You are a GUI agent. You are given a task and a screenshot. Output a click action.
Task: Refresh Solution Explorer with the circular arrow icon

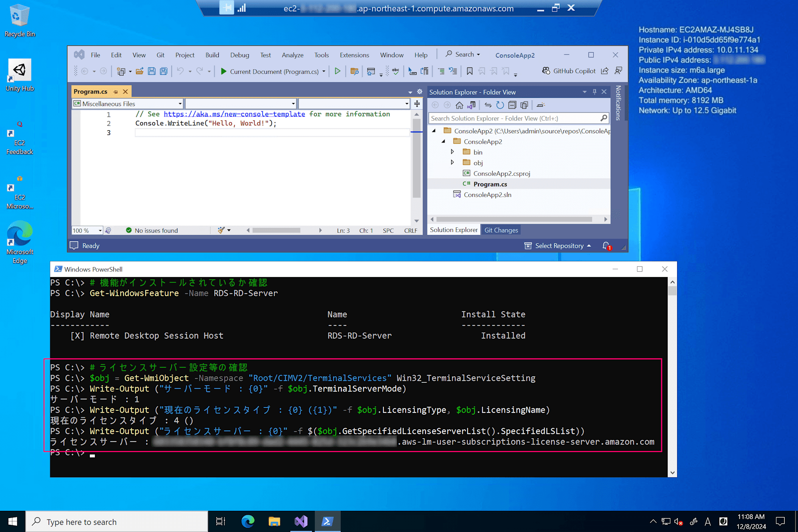tap(500, 105)
